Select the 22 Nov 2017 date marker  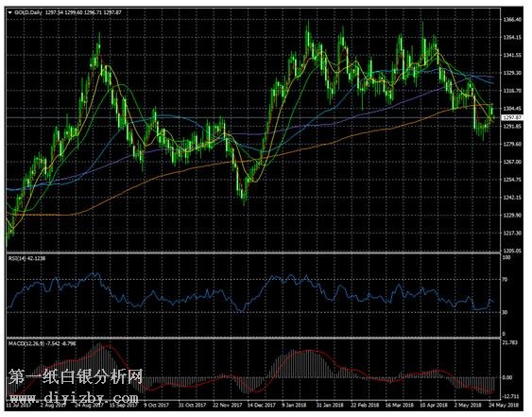pos(228,405)
